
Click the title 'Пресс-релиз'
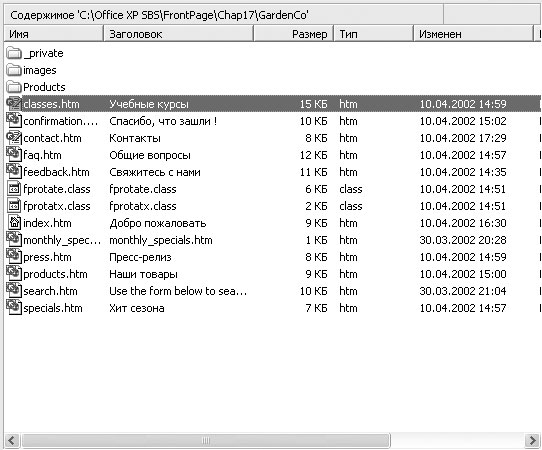140,257
